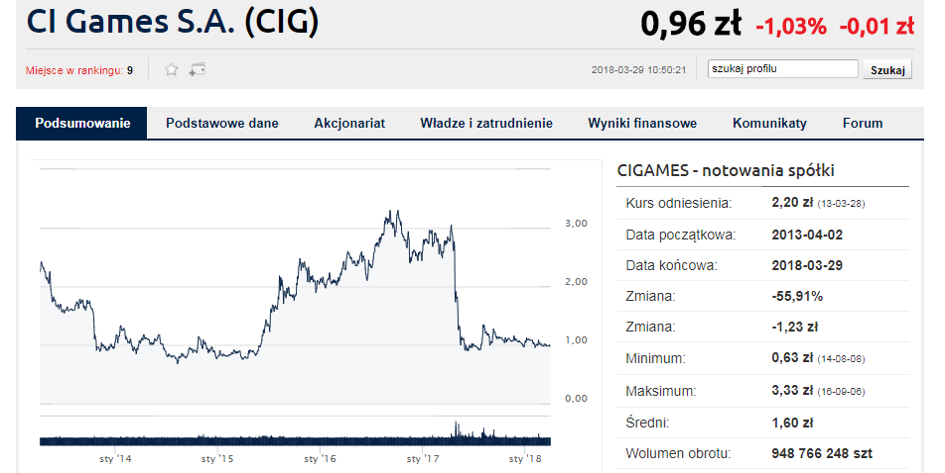The image size is (945, 473).
Task: Click the Data początkowa 2013-04-02 value
Action: [807, 235]
